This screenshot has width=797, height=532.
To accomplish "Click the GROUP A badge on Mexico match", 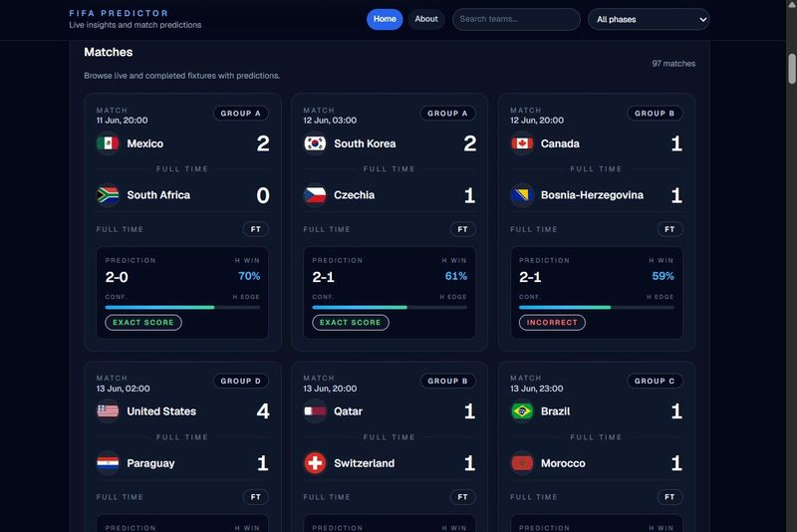I will click(x=240, y=114).
